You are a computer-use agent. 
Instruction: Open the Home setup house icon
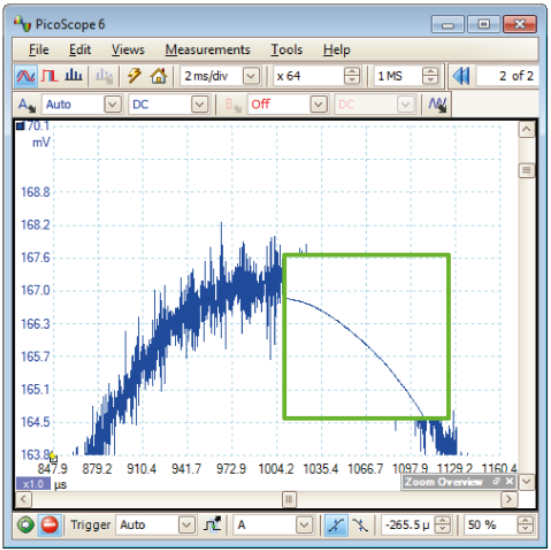(x=158, y=76)
